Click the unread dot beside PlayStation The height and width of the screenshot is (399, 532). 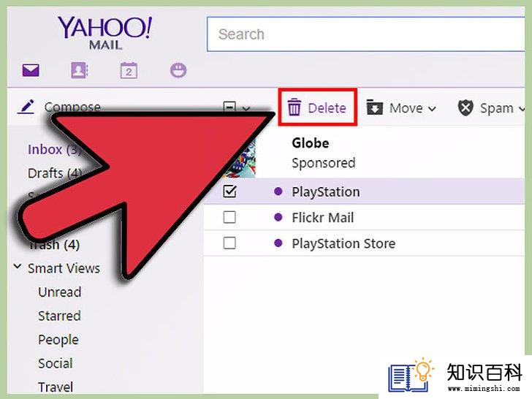click(x=278, y=191)
